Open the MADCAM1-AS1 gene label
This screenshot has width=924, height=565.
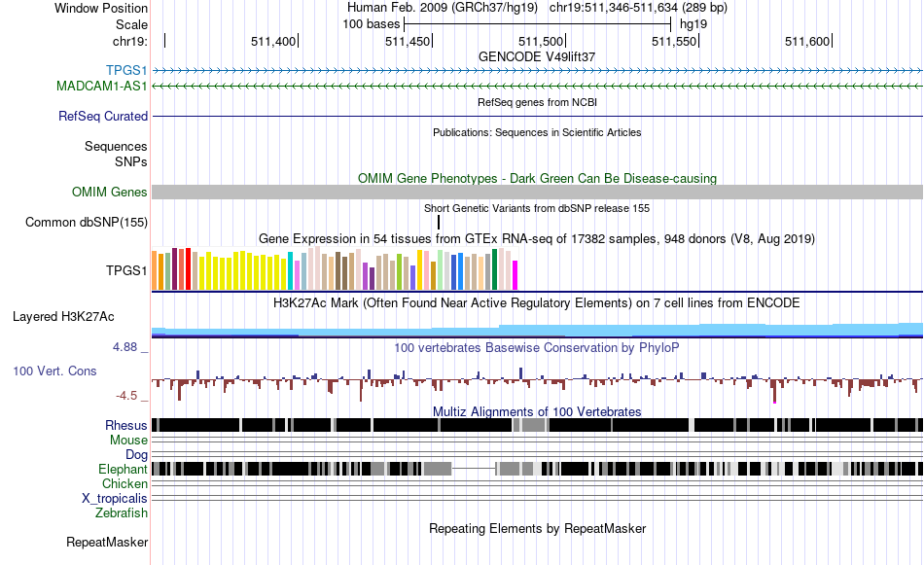tap(102, 86)
